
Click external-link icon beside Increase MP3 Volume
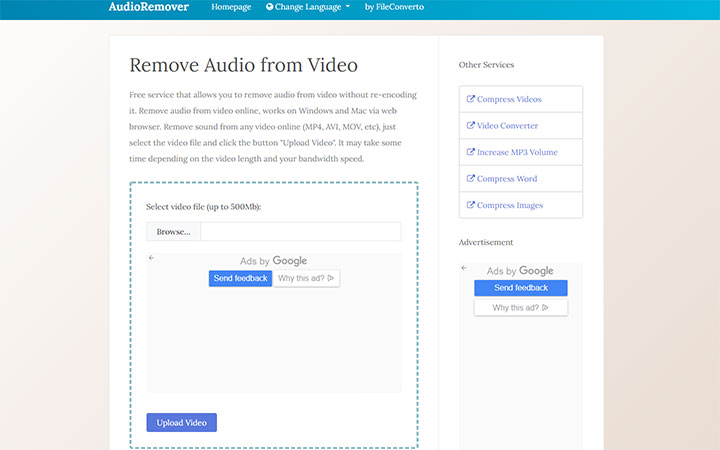point(470,152)
